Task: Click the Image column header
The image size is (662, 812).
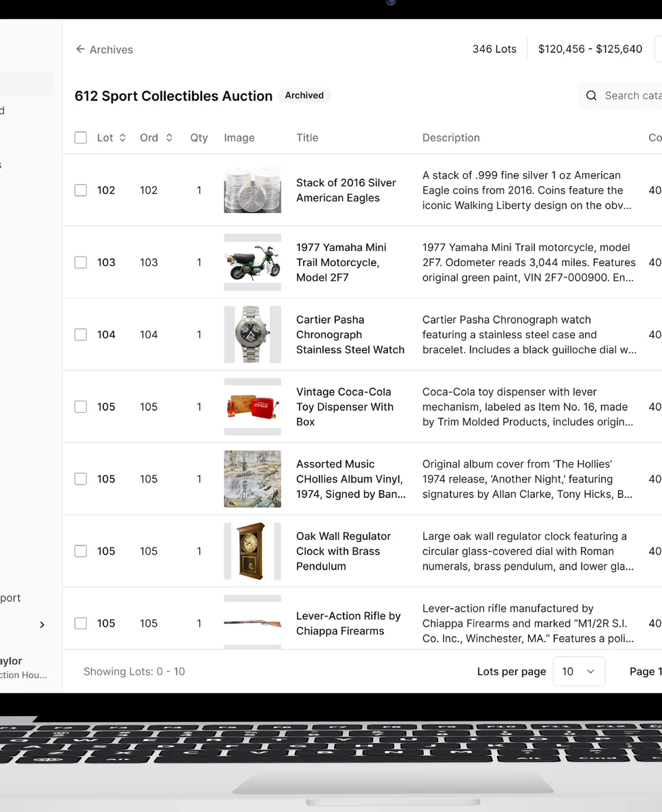Action: (239, 137)
